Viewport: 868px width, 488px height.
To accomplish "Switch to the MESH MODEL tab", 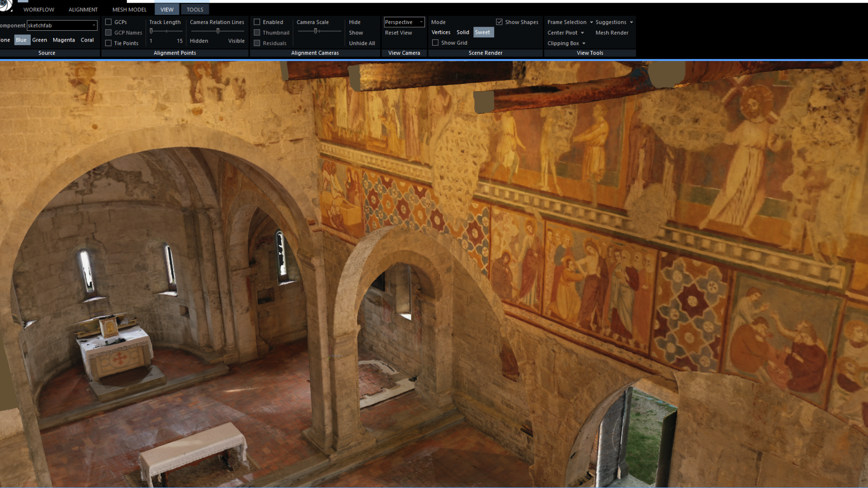I will point(129,9).
